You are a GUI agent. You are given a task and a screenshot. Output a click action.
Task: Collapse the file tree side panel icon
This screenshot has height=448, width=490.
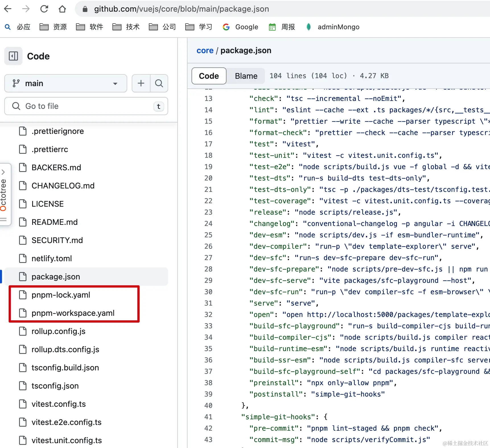pos(13,56)
